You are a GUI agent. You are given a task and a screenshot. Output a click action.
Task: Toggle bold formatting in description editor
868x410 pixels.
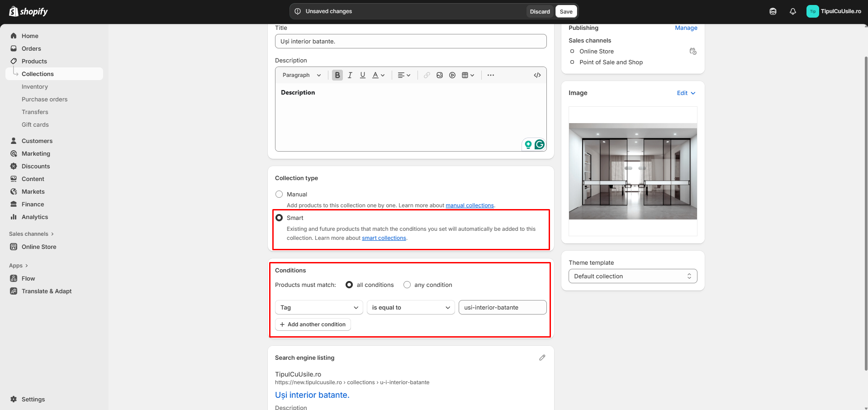[x=337, y=75]
